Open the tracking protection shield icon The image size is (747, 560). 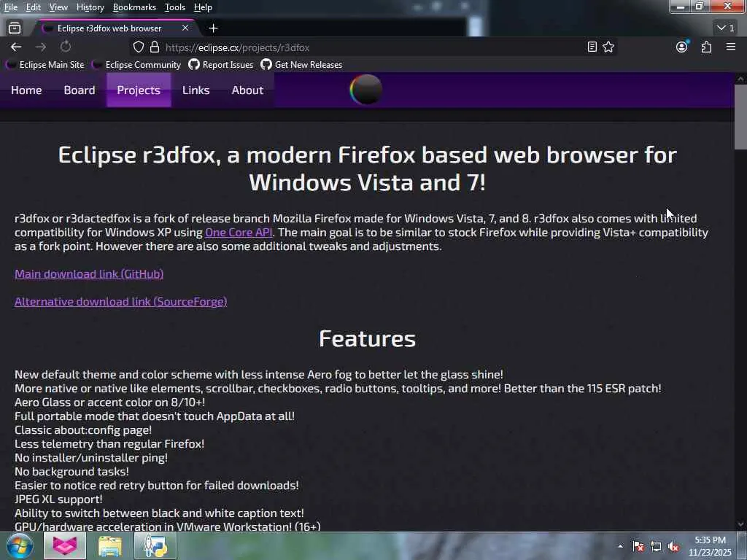(138, 47)
